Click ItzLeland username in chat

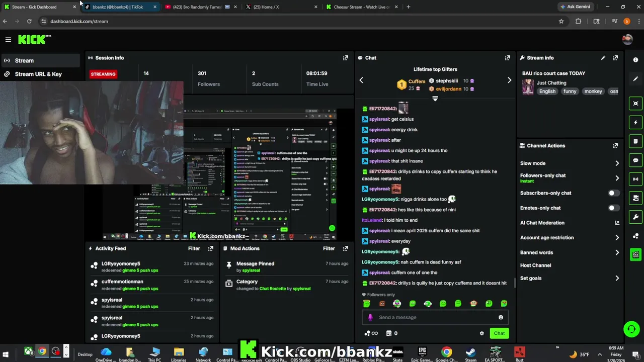pos(372,220)
